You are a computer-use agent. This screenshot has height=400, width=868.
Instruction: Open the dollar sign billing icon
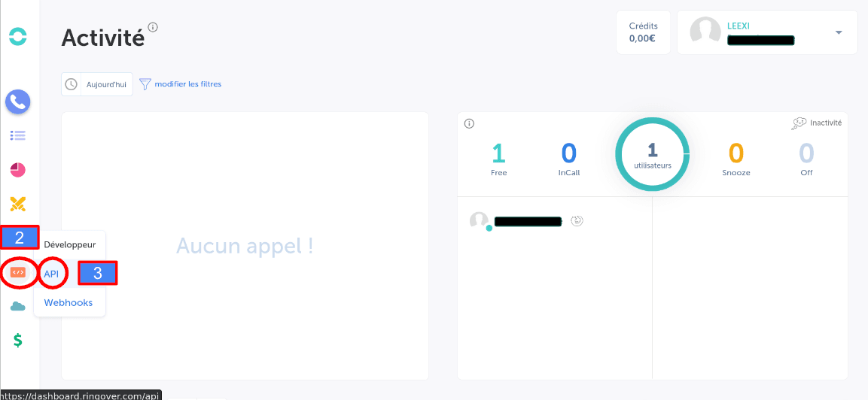point(18,341)
